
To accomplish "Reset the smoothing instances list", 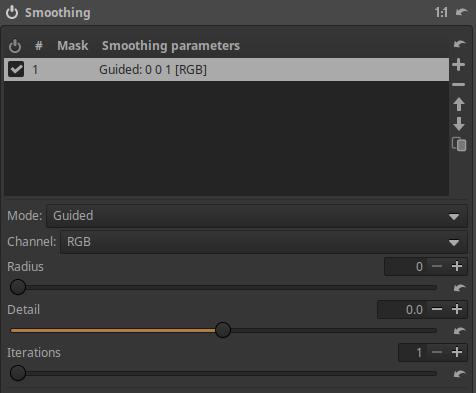I will 460,44.
